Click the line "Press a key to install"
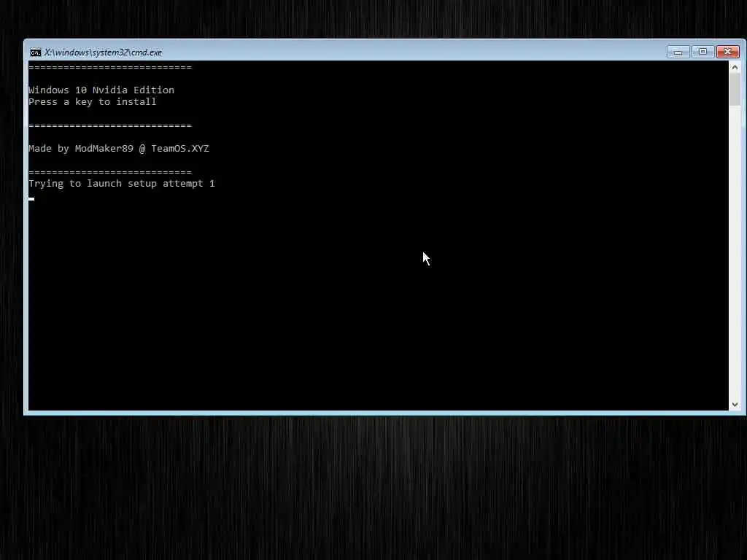 pos(93,102)
